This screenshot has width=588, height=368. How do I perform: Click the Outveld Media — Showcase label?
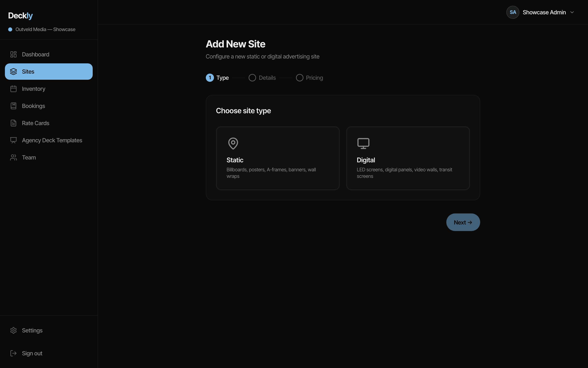click(x=46, y=29)
